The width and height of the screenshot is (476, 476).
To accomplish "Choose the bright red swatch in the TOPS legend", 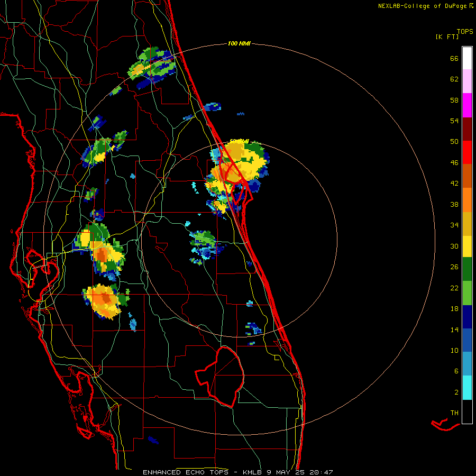I will pyautogui.click(x=467, y=152).
